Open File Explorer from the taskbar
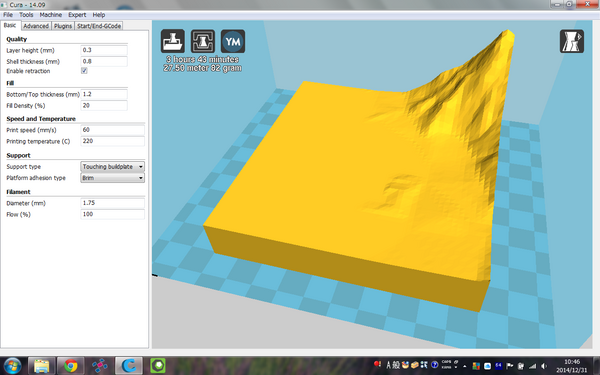The image size is (600, 375). [x=41, y=366]
